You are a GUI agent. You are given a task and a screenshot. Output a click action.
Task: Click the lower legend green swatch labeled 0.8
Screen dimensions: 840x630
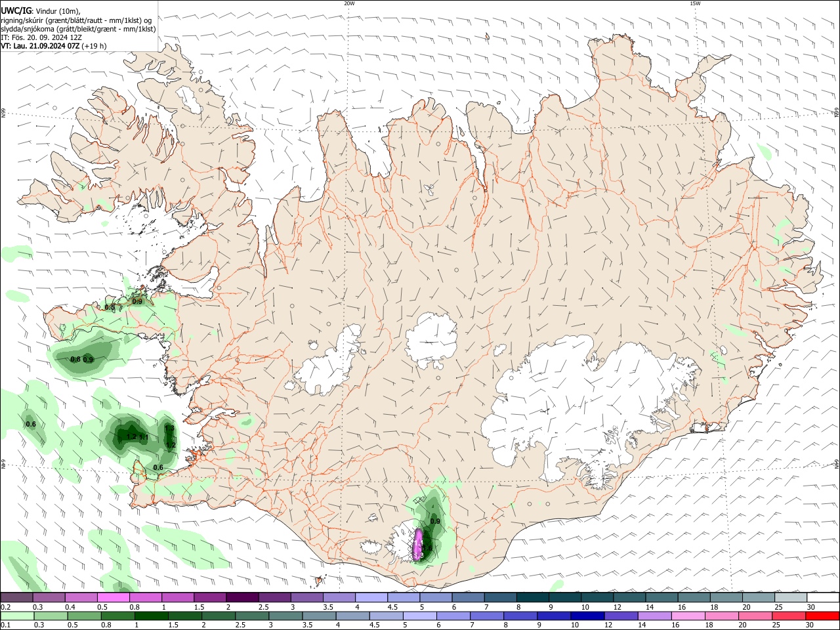118,616
